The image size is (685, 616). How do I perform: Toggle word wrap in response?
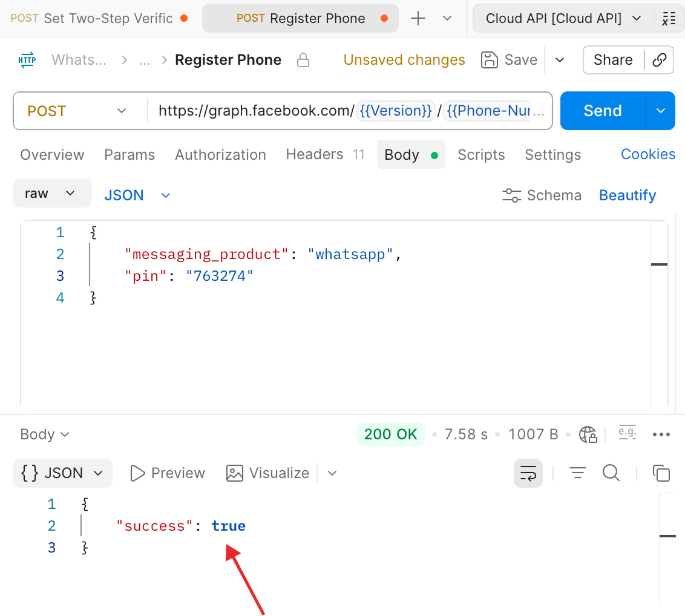[528, 473]
